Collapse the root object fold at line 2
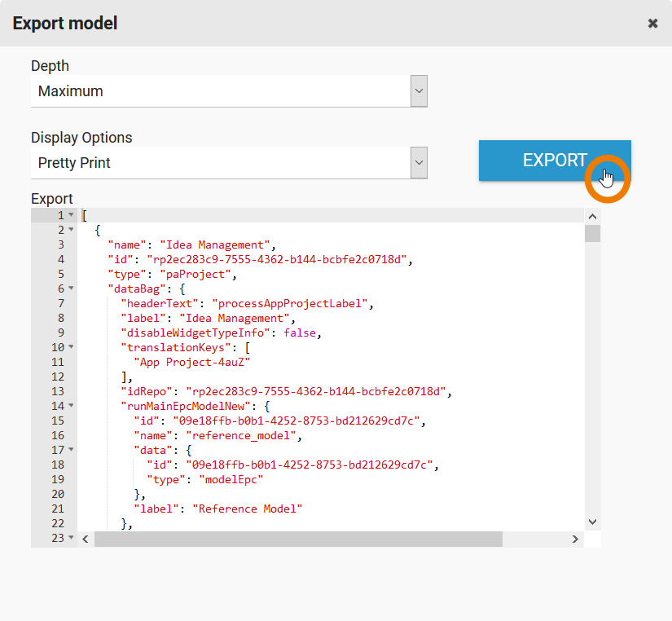The height and width of the screenshot is (621, 672). tap(71, 230)
